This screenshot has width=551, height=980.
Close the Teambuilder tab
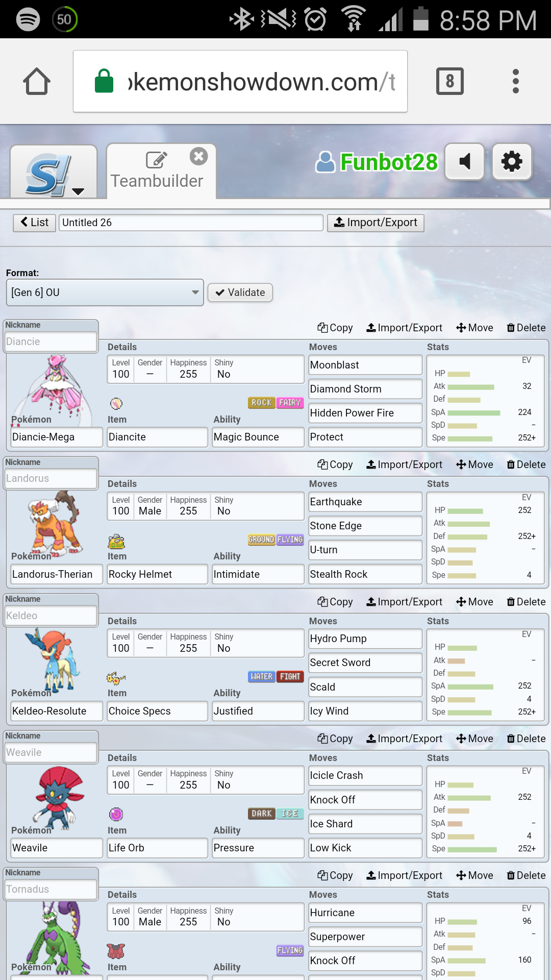(198, 156)
